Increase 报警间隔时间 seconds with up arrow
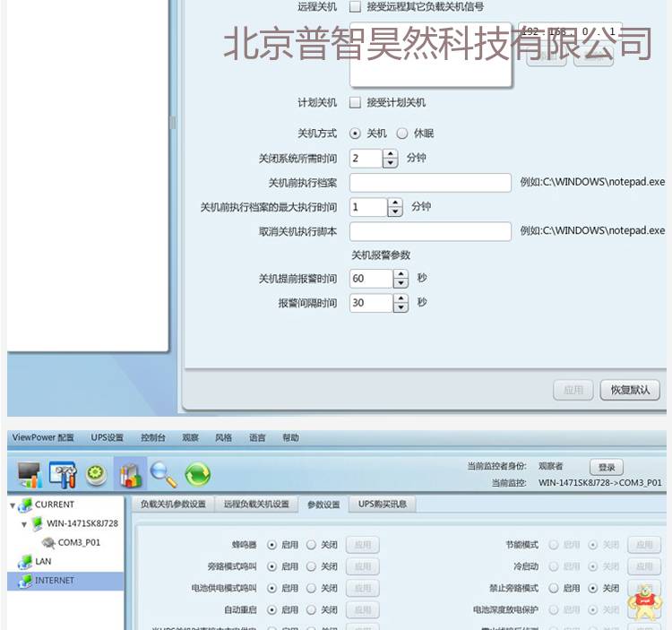Viewport: 672px width, 630px height. (x=401, y=298)
